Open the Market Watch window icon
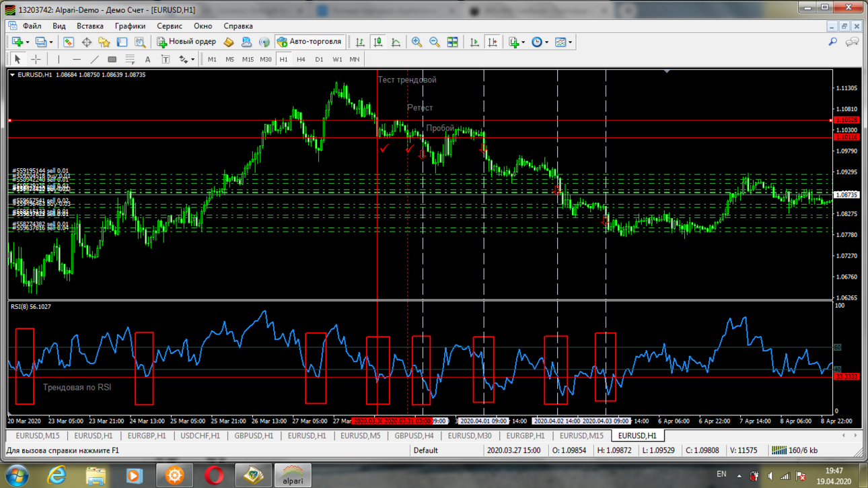Screen dimensions: 868x488 [x=69, y=42]
